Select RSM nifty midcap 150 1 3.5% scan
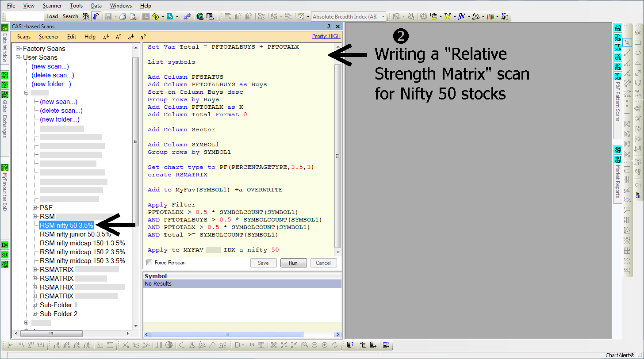Image resolution: width=644 pixels, height=359 pixels. 82,243
